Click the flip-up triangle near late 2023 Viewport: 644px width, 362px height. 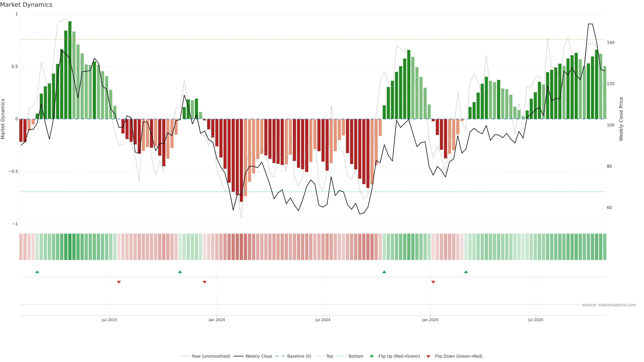(x=180, y=272)
